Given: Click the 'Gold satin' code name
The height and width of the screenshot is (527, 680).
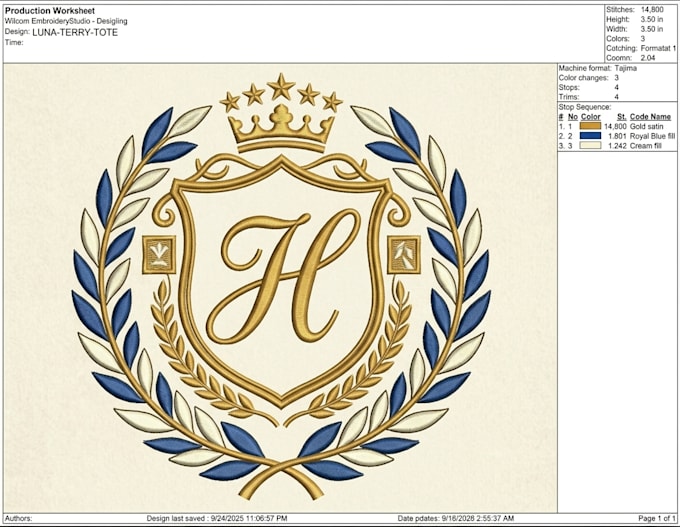Looking at the screenshot, I should click(x=647, y=126).
